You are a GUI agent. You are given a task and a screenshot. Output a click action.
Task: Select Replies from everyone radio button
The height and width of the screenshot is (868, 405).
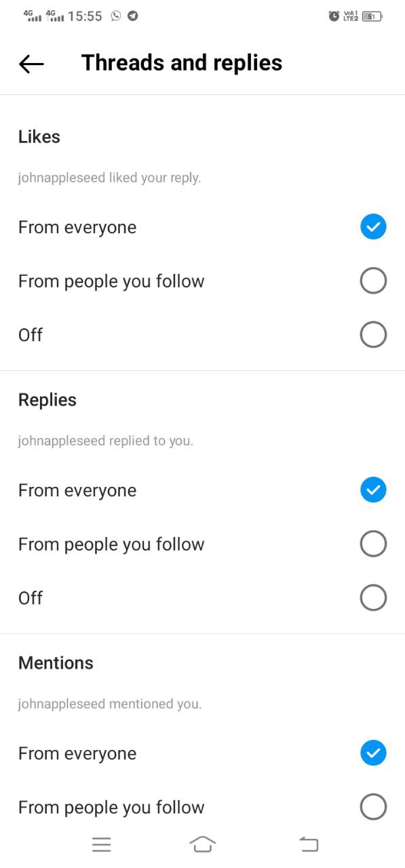click(x=373, y=490)
